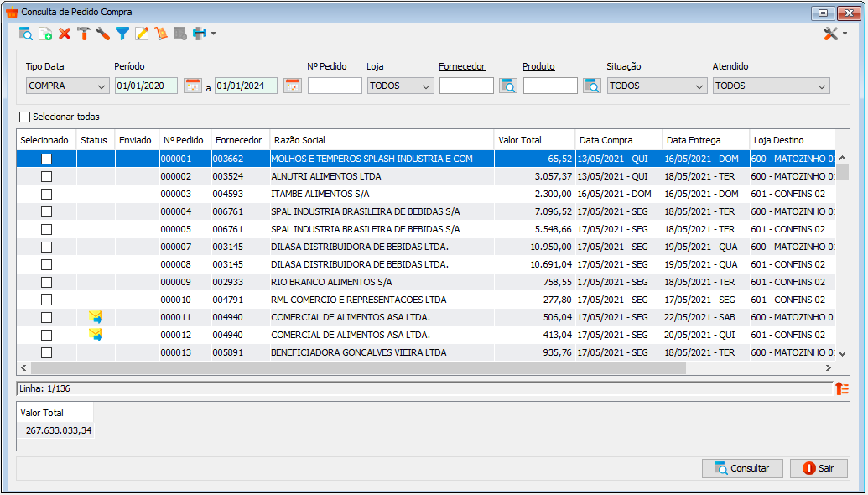Click the Produto underlined label link
The height and width of the screenshot is (495, 868).
[x=538, y=66]
